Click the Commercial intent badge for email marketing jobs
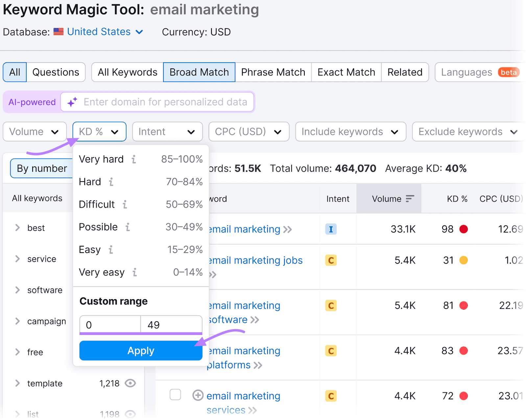The image size is (526, 420). [331, 260]
